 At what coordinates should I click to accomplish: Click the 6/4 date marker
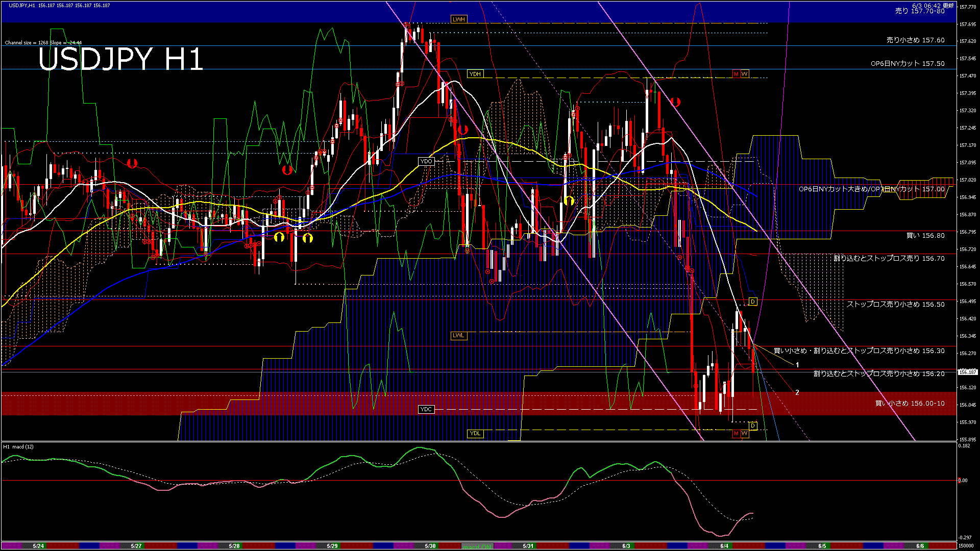[724, 546]
